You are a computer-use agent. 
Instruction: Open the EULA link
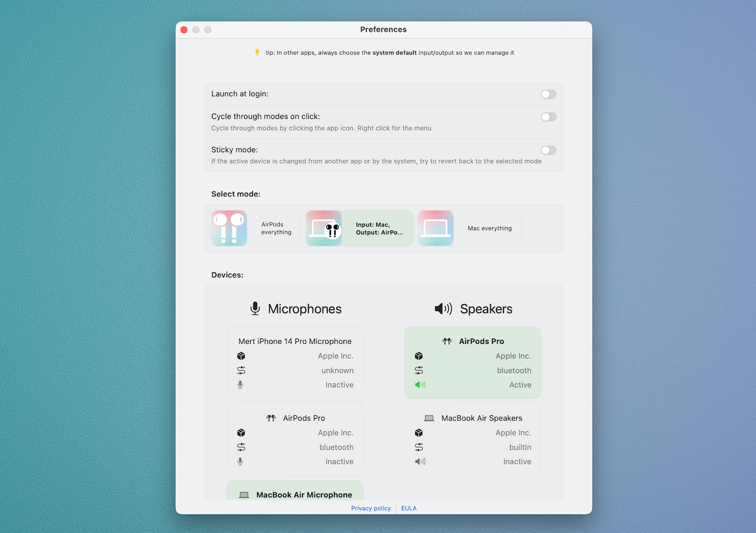point(409,508)
